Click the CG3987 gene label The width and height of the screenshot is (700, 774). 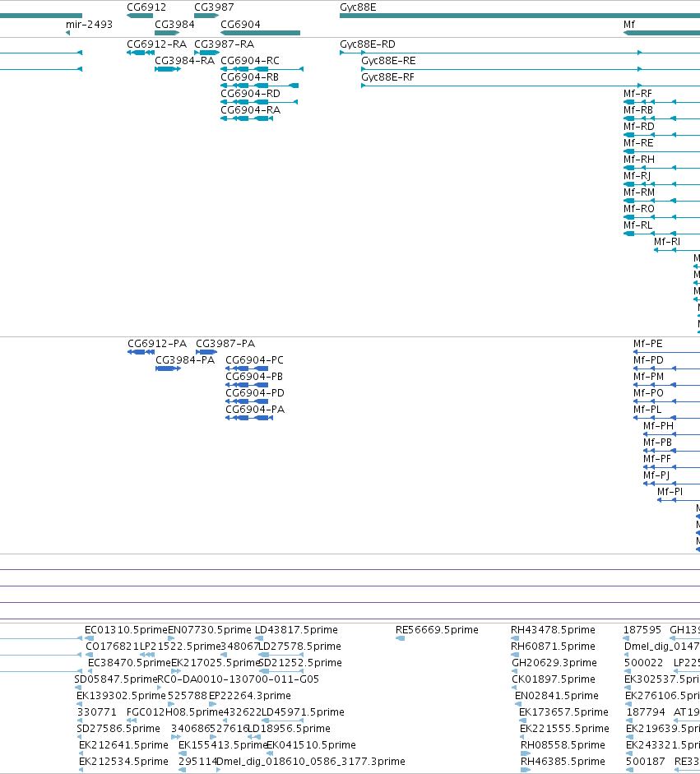click(214, 7)
